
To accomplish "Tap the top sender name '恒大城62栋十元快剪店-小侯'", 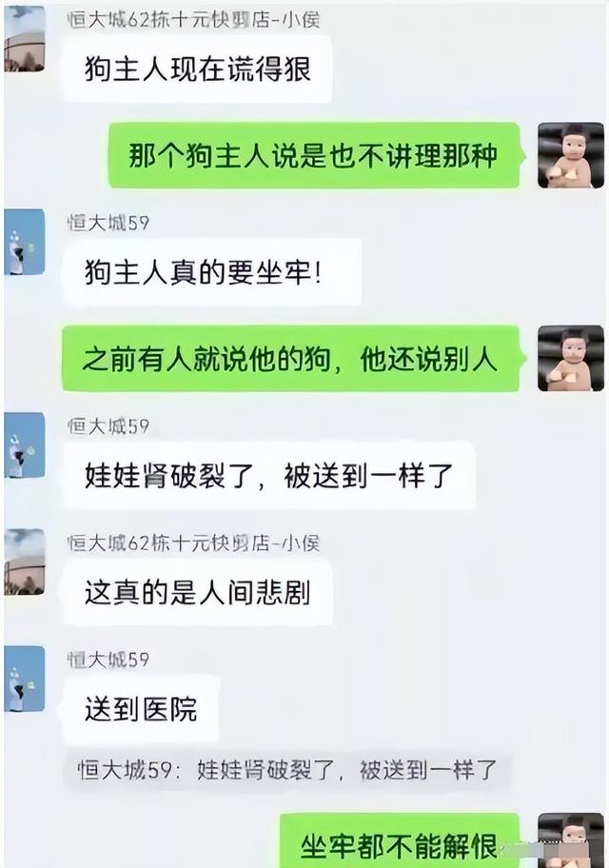I will (193, 20).
